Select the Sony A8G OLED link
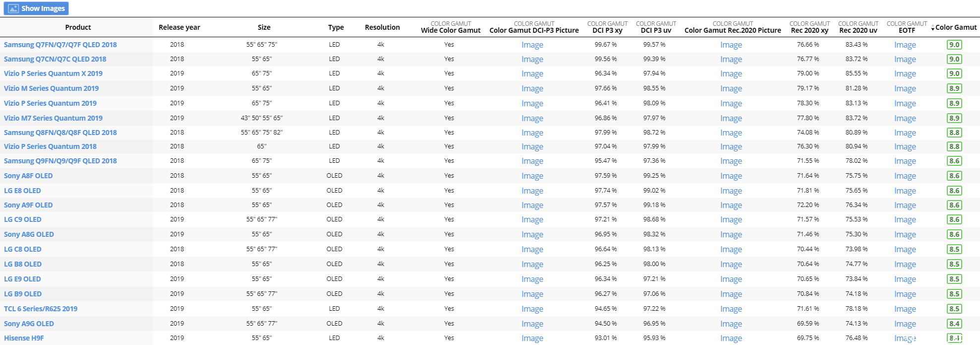Screen dimensions: 980x345 29,234
